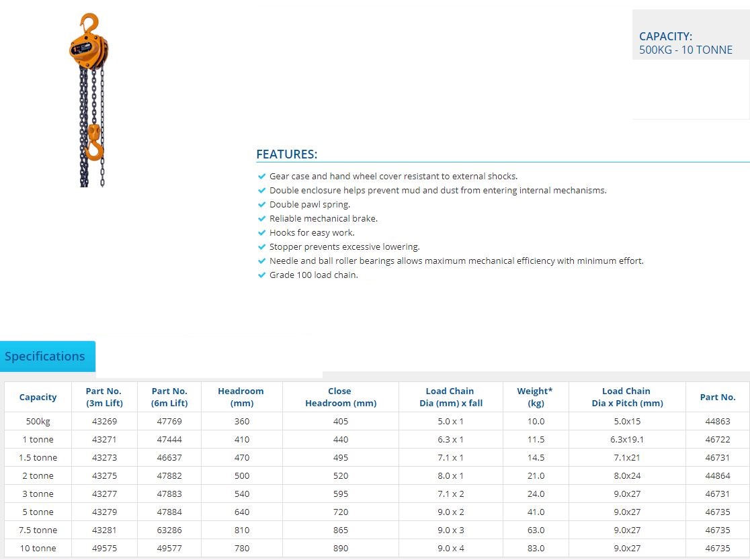This screenshot has height=560, width=750.
Task: Click 'Load Chain Dia (mm) x fall' header
Action: [450, 397]
